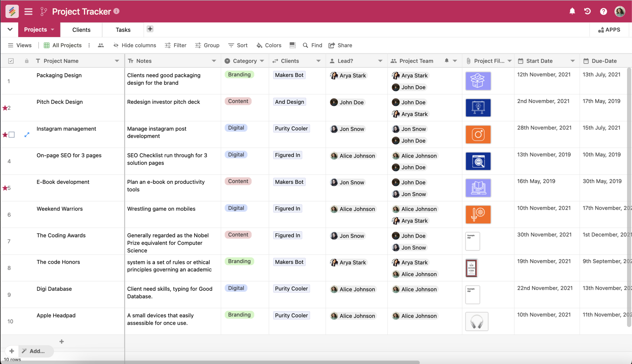This screenshot has width=632, height=364.
Task: Switch to the Clients tab
Action: (x=81, y=29)
